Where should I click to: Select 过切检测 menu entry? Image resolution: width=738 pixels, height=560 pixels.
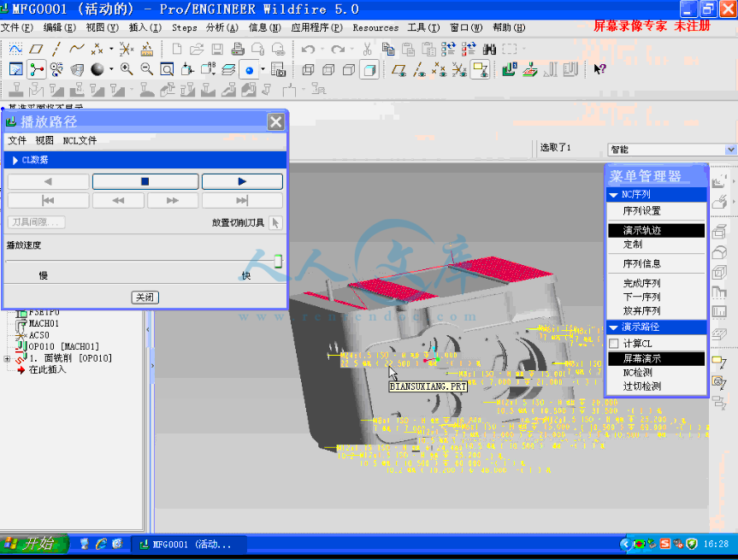(642, 386)
